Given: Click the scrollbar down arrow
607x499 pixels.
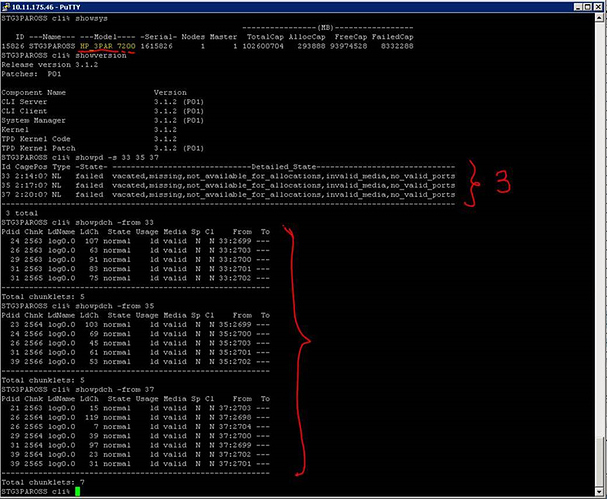Looking at the screenshot, I should pyautogui.click(x=599, y=492).
